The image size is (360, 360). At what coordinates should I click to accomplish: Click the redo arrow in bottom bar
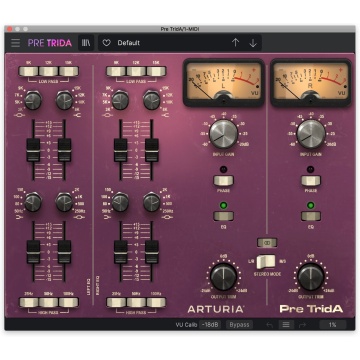pyautogui.click(x=302, y=325)
